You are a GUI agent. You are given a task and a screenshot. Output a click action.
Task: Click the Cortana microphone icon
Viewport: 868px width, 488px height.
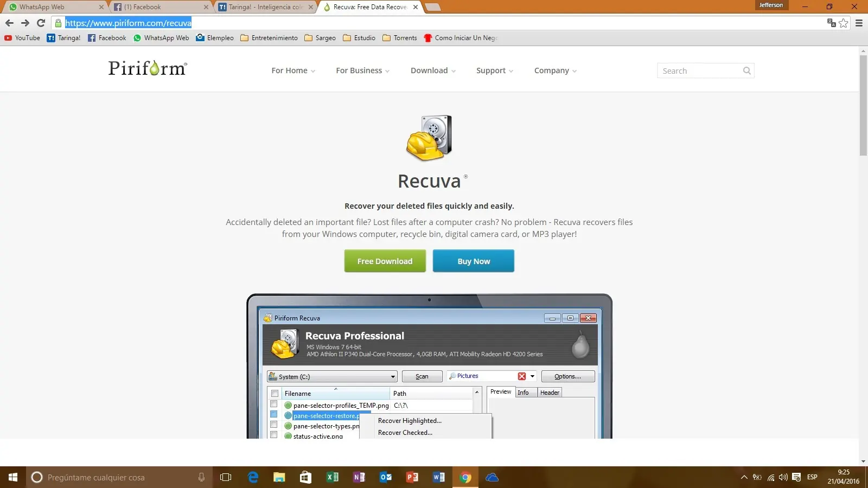[201, 477]
